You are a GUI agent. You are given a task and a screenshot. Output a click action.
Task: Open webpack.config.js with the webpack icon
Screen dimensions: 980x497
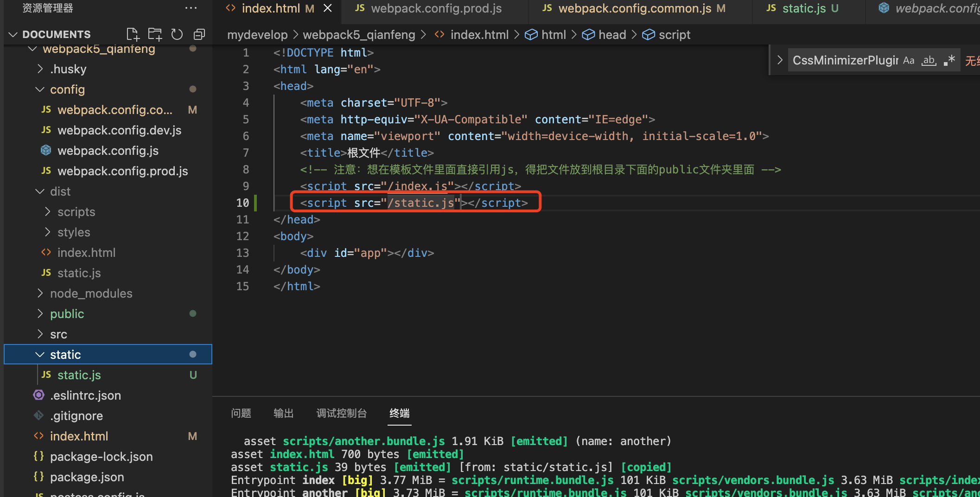click(x=108, y=151)
